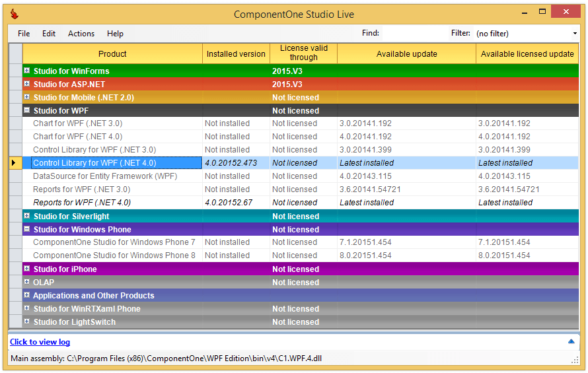
Task: Click the Click to view log link
Action: 40,342
